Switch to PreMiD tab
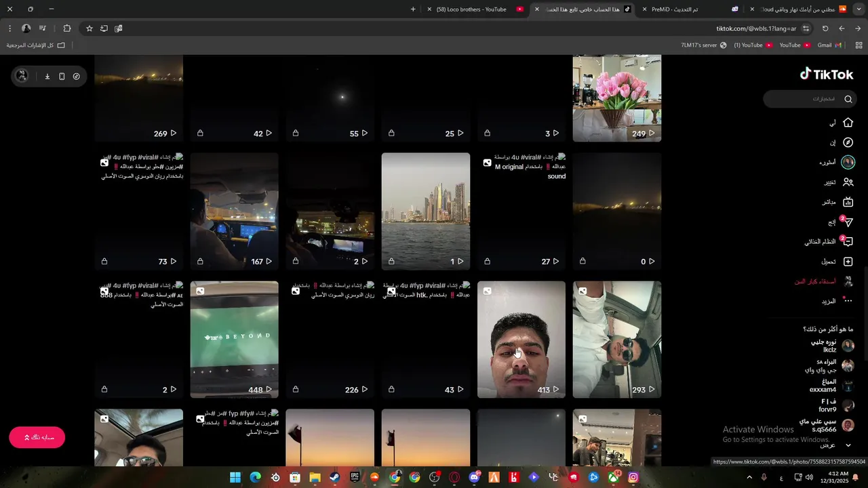Viewport: 868px width, 488px height. (x=692, y=9)
